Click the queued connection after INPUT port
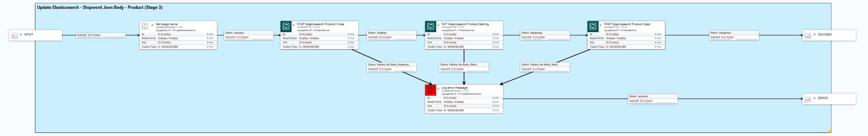868x136 pixels. click(x=101, y=35)
